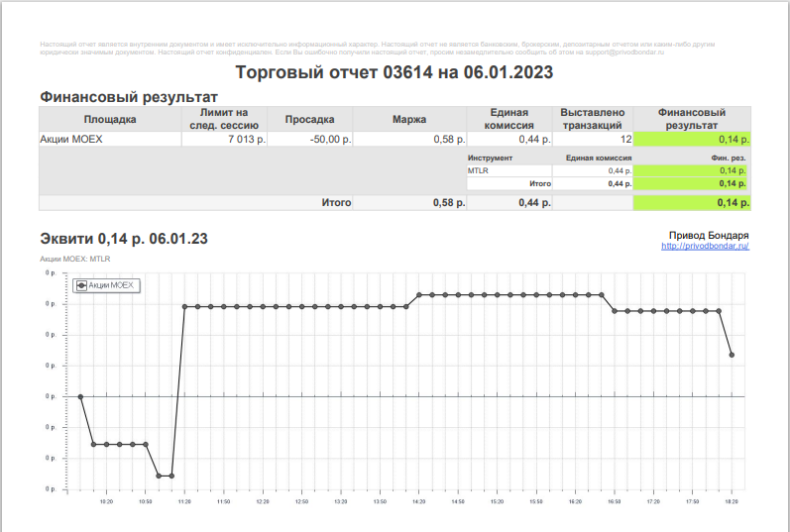Click the data point above the 11:20 tick
This screenshot has width=790, height=532.
pos(185,306)
